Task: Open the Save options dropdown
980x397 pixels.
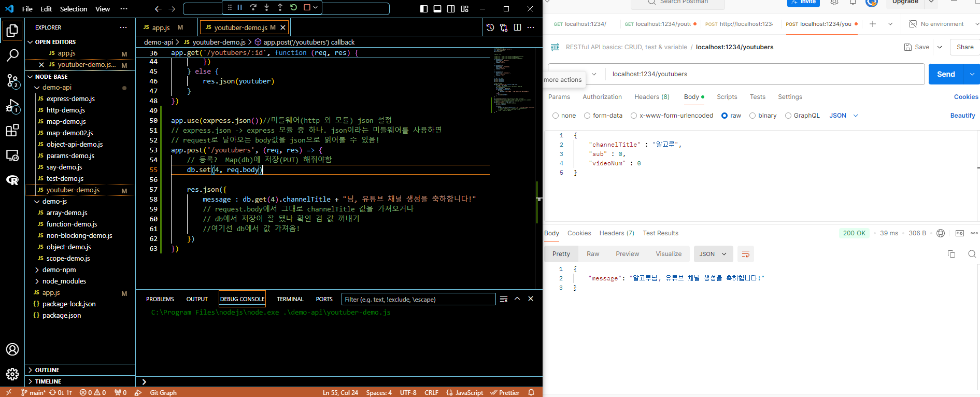Action: click(940, 47)
